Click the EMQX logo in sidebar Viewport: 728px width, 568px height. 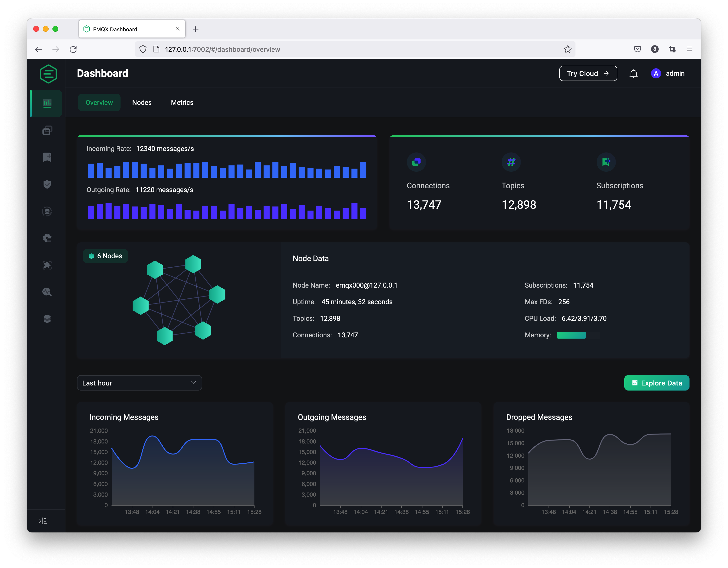48,74
